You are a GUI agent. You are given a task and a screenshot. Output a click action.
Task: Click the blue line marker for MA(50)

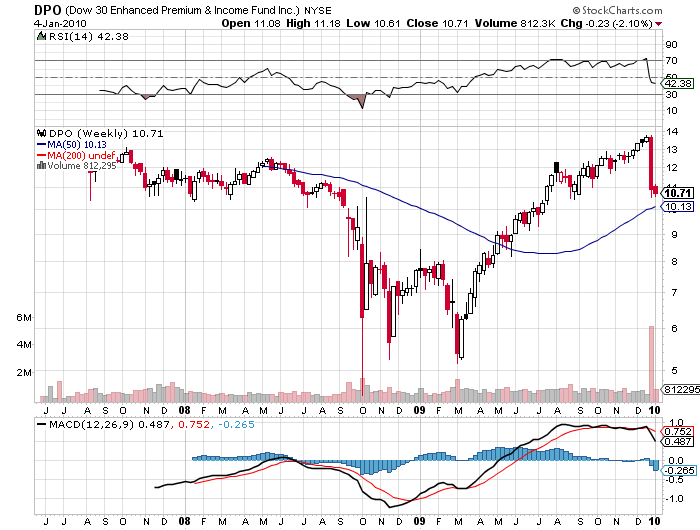42,144
